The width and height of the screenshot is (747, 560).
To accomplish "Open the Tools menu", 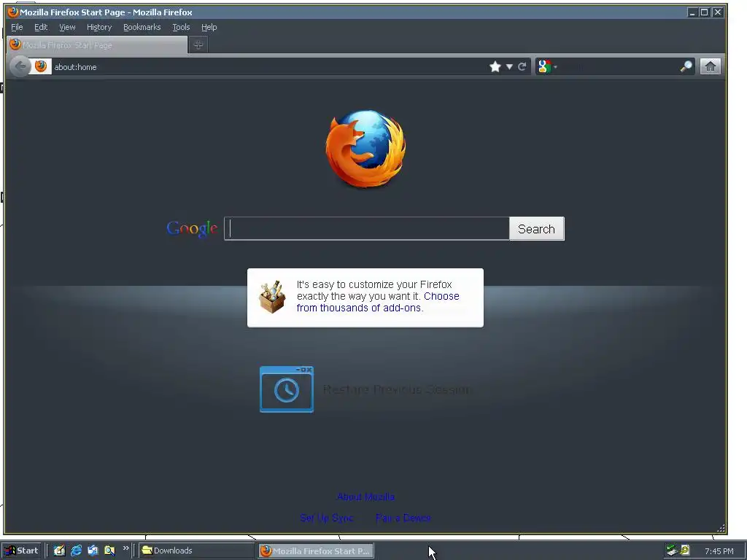I will click(181, 27).
